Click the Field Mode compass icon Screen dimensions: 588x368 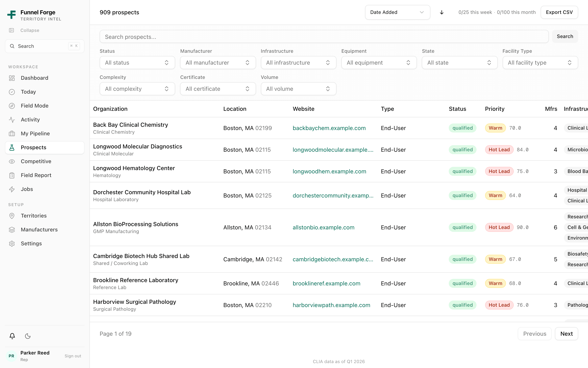coord(12,106)
